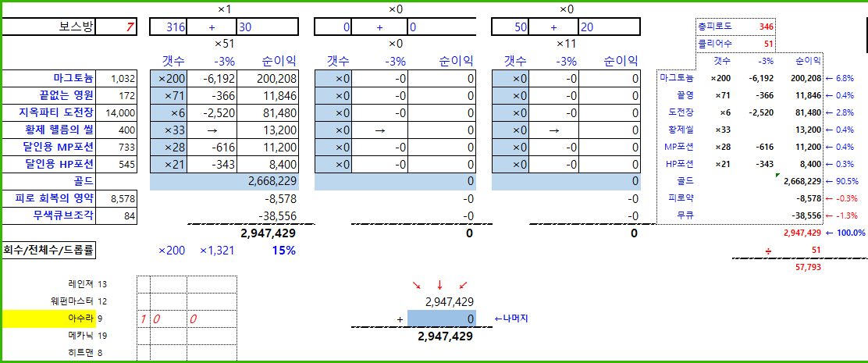
Task: Select the ×71 quantity cell for 끝없는 영원
Action: (168, 95)
